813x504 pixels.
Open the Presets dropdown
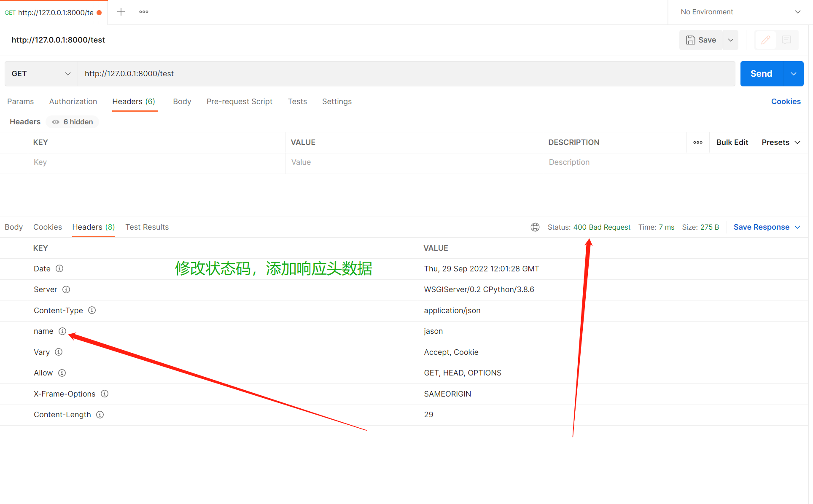coord(781,142)
